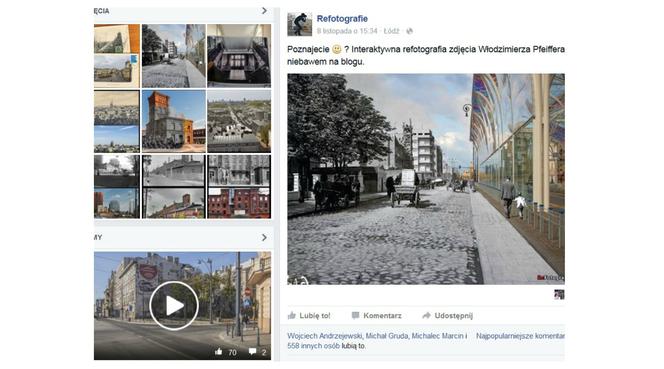Viewport: 664px width, 369px height.
Task: Open the old-versus-modern skyline thumbnail
Action: click(117, 186)
